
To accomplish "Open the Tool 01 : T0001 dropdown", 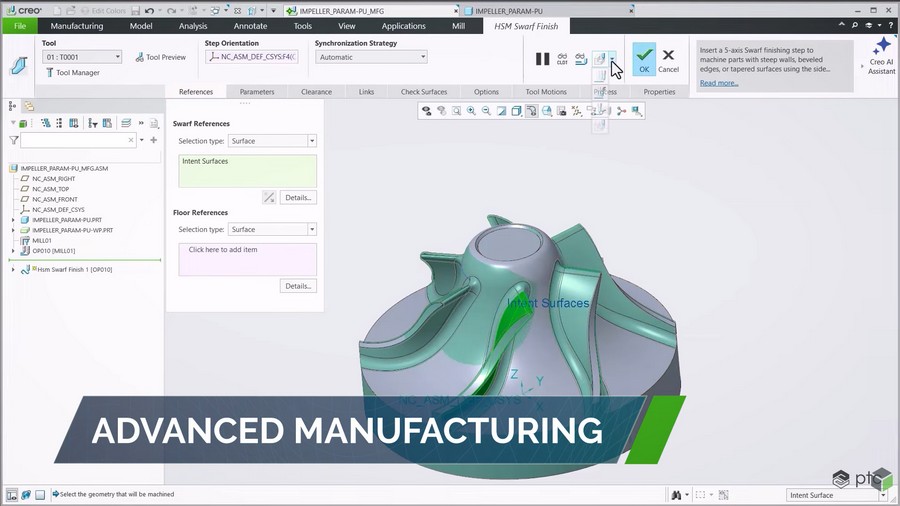I will [82, 57].
